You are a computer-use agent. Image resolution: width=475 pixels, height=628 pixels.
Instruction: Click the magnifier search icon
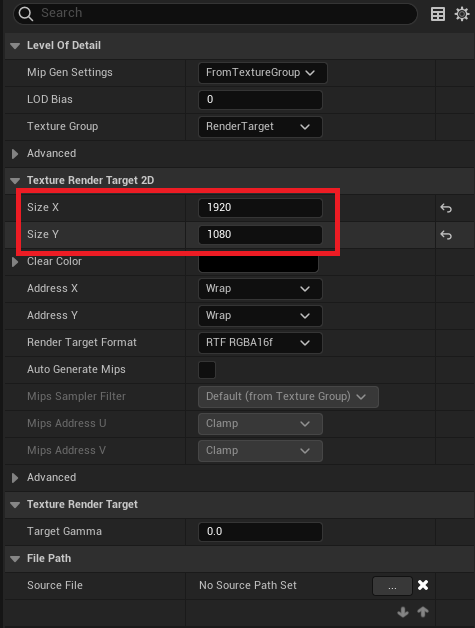click(x=26, y=14)
